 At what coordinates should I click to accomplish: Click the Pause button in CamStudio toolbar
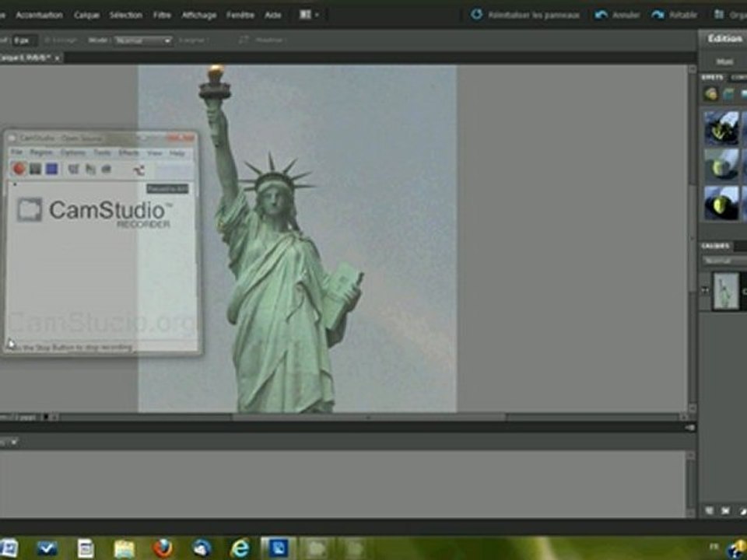tap(35, 169)
